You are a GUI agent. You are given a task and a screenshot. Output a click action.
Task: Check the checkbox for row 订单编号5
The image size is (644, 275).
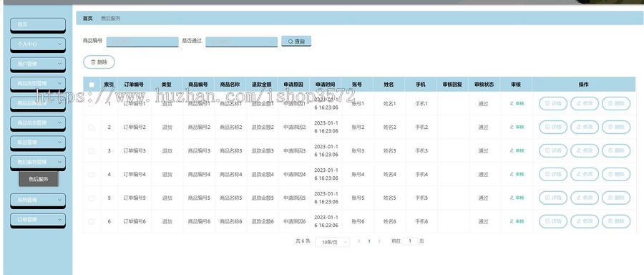point(91,198)
